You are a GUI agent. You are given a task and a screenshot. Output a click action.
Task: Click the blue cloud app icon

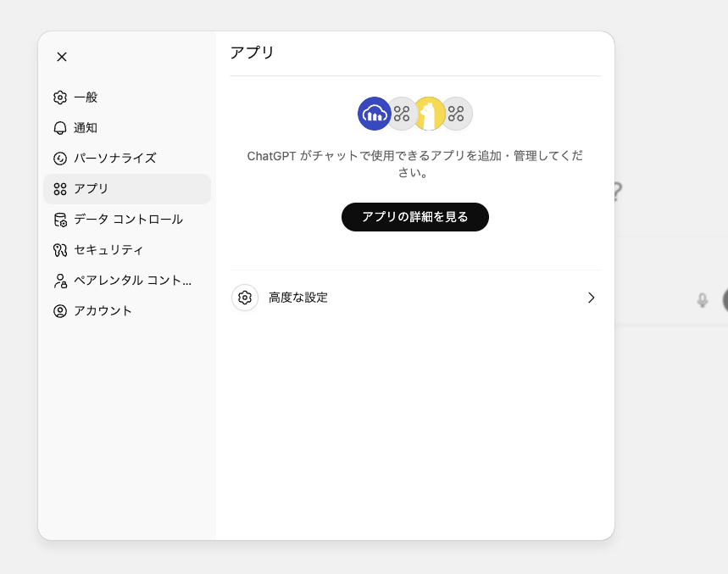tap(375, 114)
